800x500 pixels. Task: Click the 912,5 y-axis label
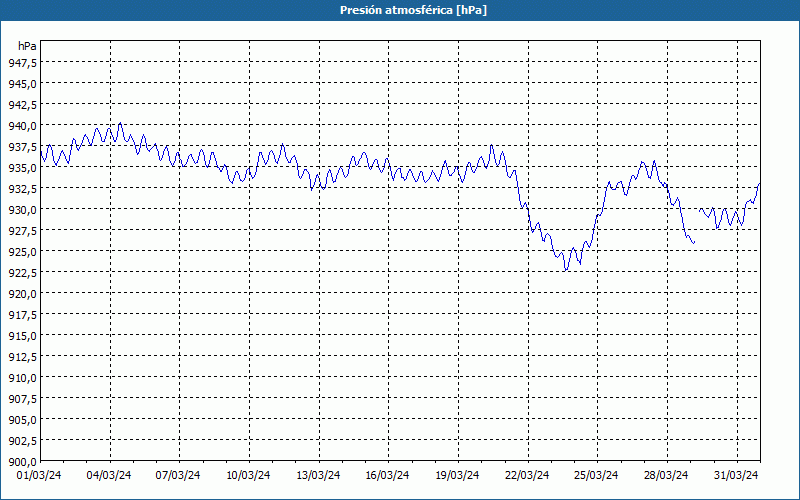coord(22,357)
